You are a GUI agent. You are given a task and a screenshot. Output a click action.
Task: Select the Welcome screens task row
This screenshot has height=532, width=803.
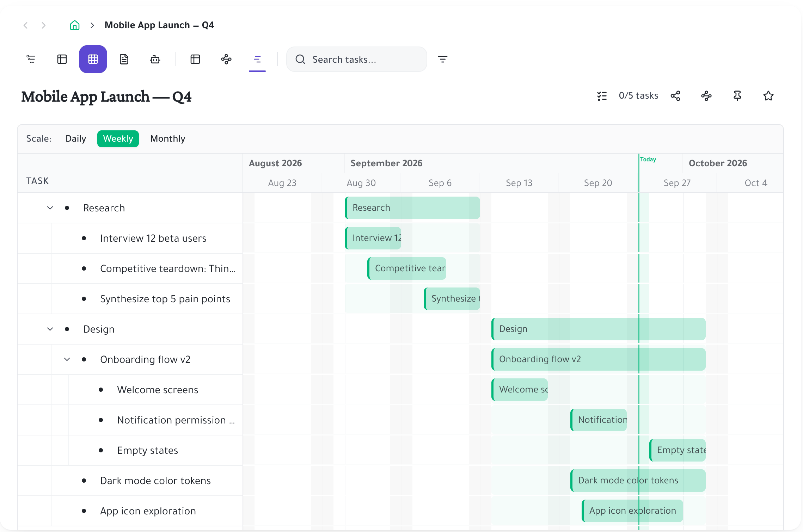pyautogui.click(x=130, y=390)
